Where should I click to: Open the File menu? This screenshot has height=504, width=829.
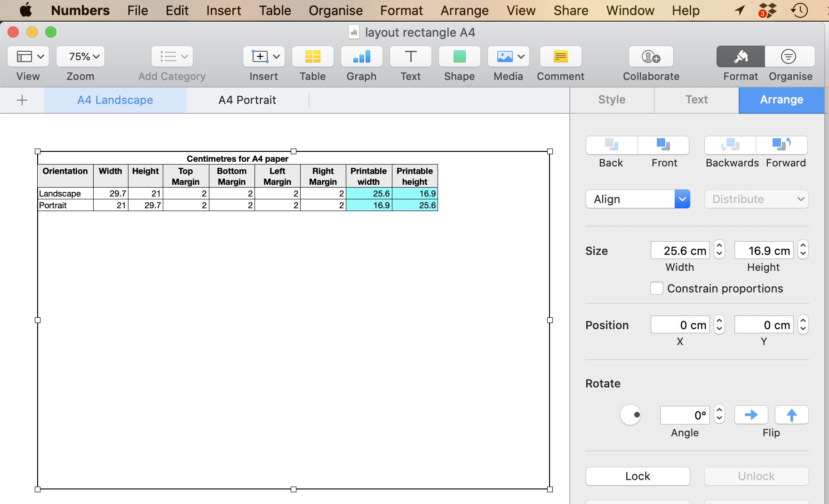click(137, 10)
